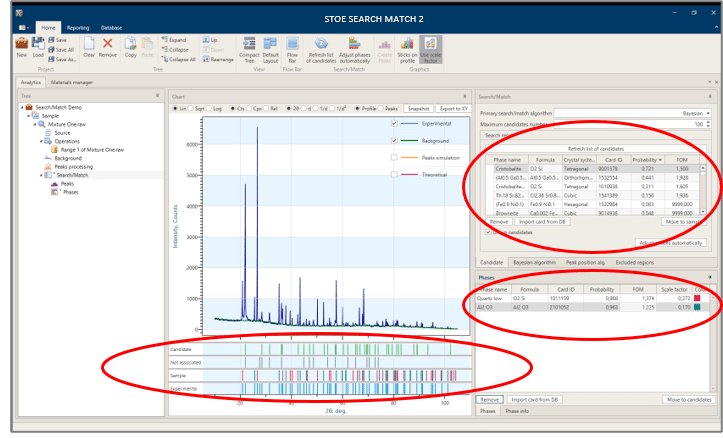
Task: Click the red Remove X icon
Action: coord(107,43)
